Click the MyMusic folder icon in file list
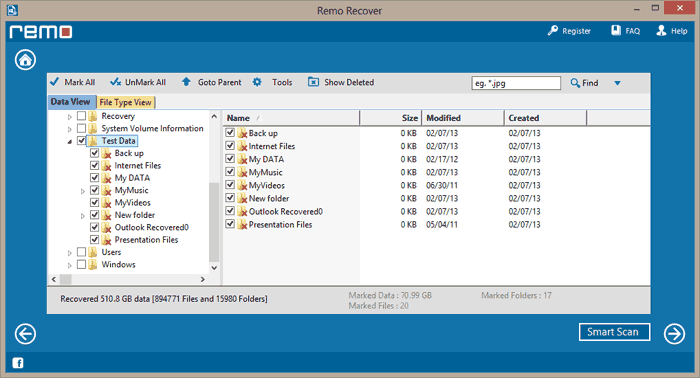Screen dimensions: 700x378 [x=242, y=172]
